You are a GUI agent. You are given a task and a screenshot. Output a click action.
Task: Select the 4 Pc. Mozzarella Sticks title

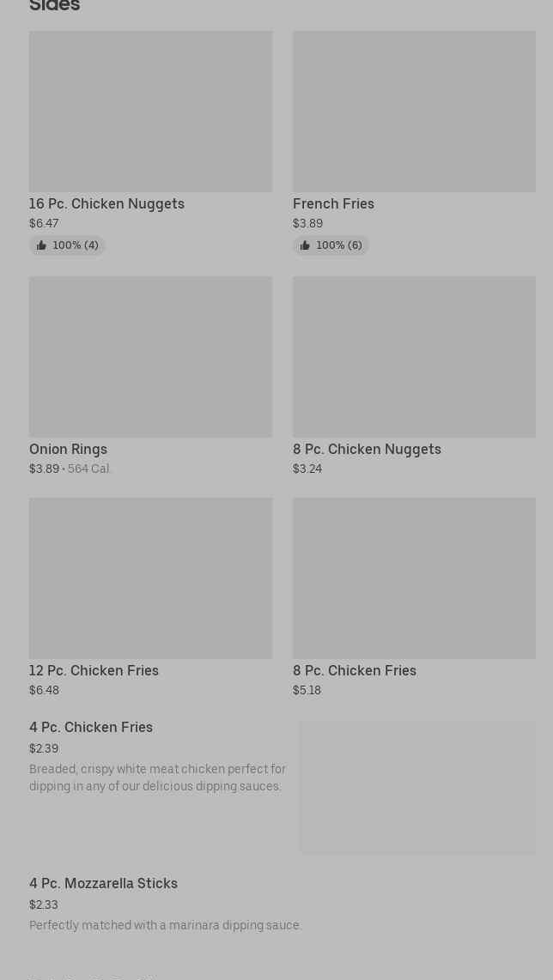pos(103,883)
